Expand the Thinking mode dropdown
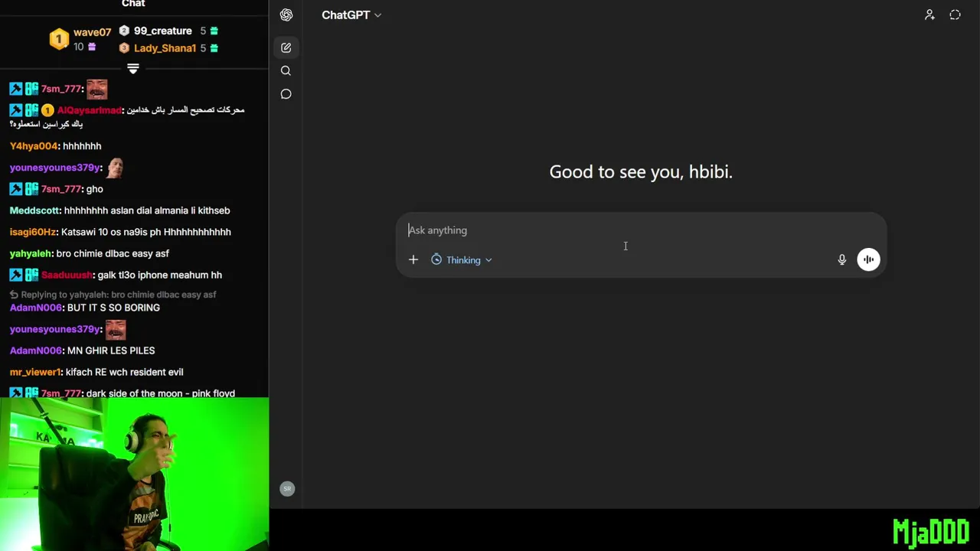The height and width of the screenshot is (551, 980). [x=462, y=260]
